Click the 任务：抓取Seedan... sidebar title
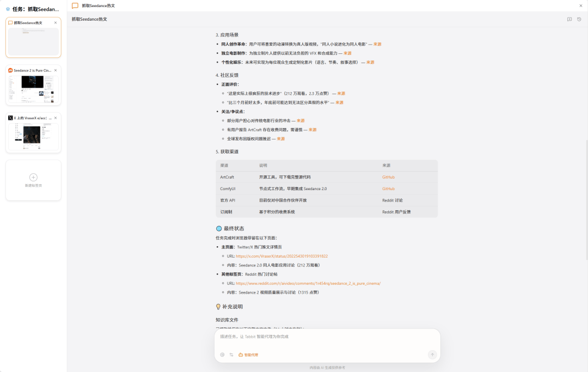The height and width of the screenshot is (372, 588). click(35, 9)
